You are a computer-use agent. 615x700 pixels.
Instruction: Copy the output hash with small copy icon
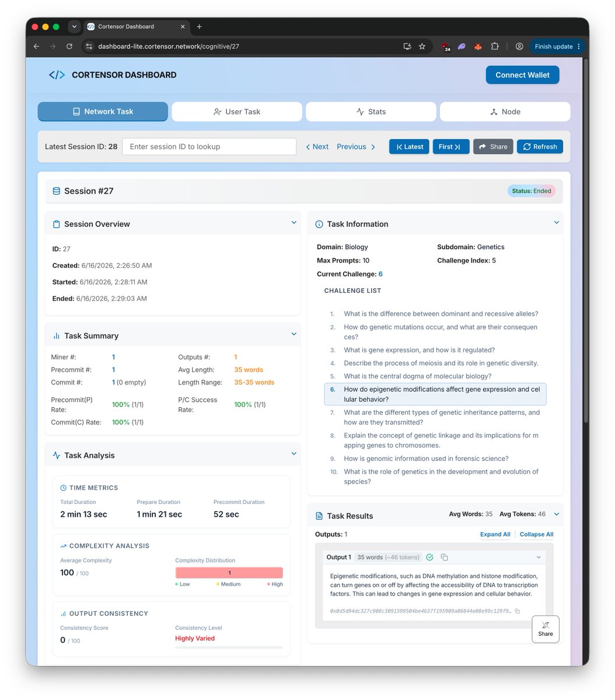tap(518, 611)
